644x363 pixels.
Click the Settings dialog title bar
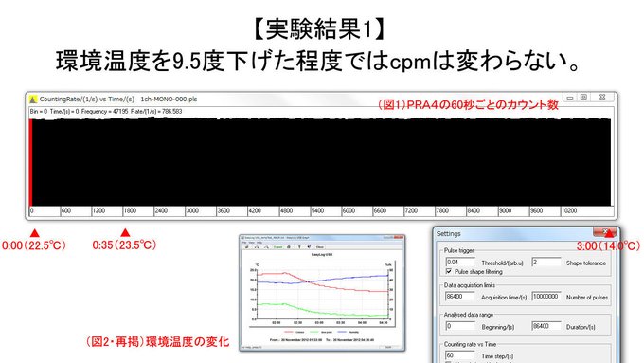click(x=513, y=233)
